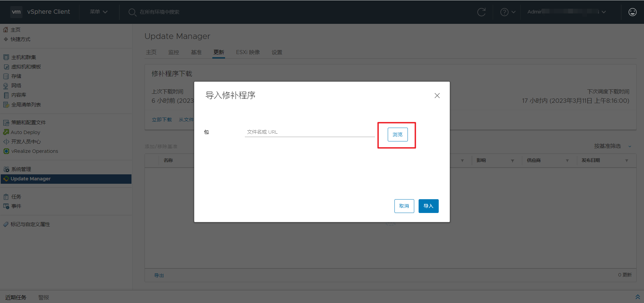The image size is (644, 303).
Task: Open the 菜单 dropdown menu
Action: (x=99, y=12)
